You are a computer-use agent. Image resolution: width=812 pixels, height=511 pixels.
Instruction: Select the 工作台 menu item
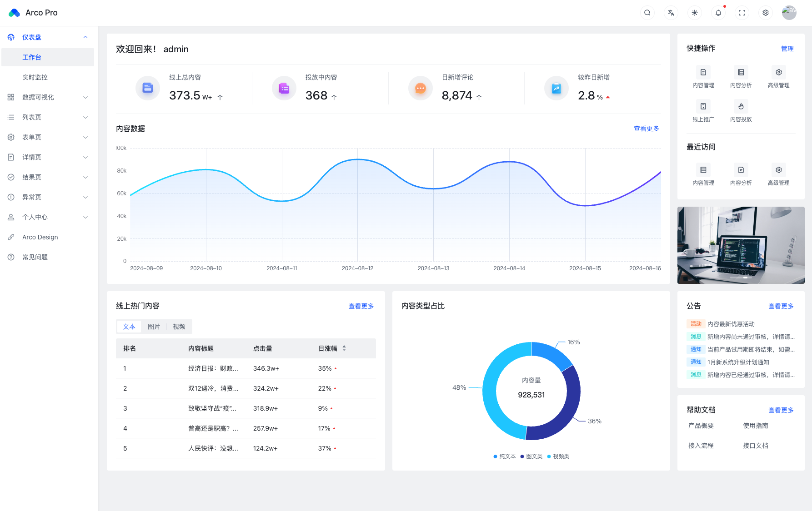click(x=48, y=57)
